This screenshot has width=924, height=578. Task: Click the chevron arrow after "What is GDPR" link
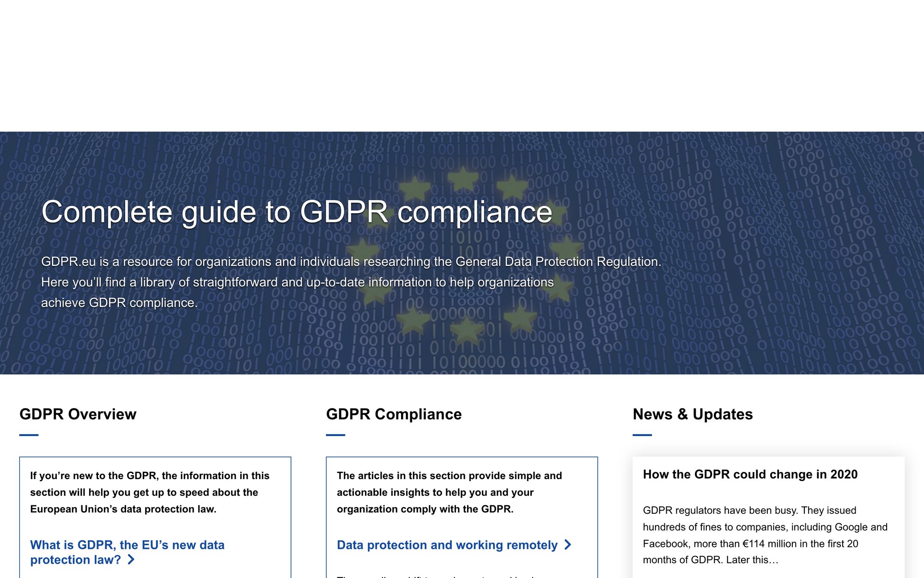coord(132,560)
